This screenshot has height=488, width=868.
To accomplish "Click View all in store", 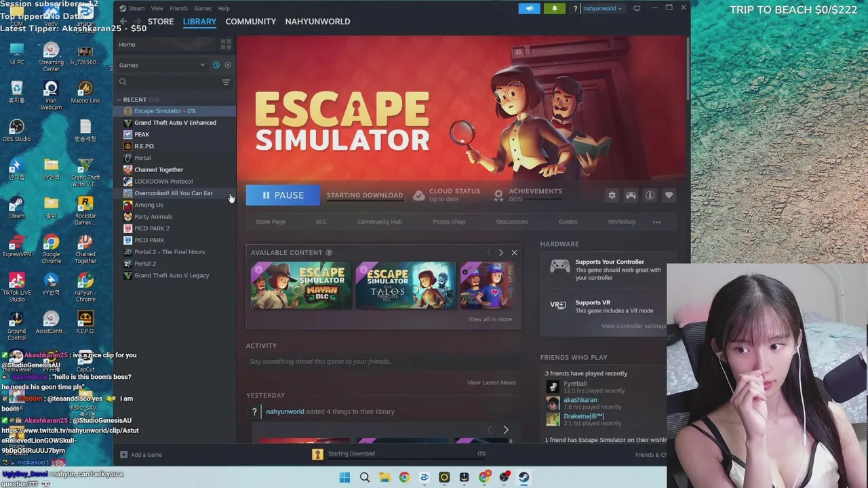I will (490, 319).
